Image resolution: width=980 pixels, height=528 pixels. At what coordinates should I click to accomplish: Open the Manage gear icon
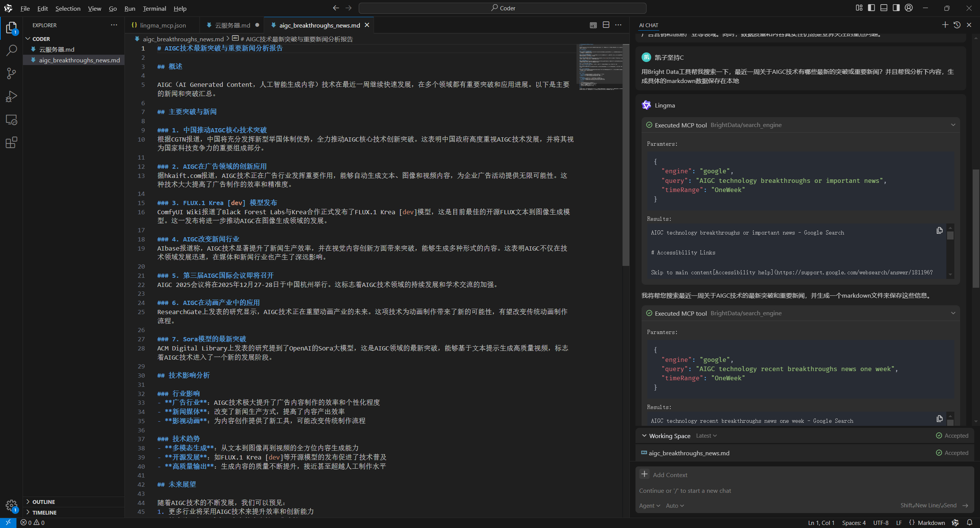click(x=11, y=506)
